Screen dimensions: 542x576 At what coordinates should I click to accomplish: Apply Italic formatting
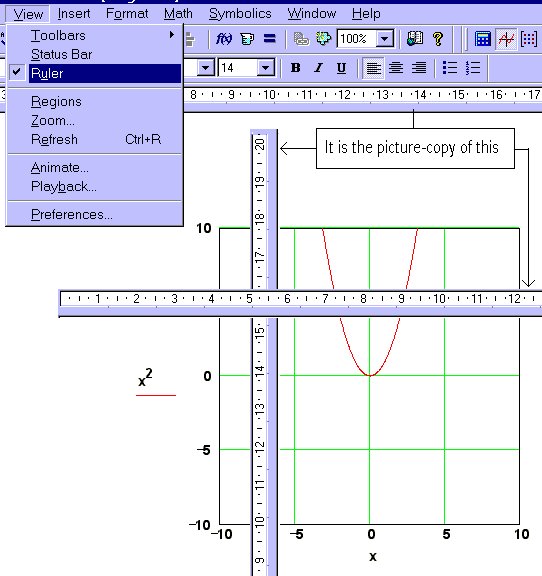319,68
